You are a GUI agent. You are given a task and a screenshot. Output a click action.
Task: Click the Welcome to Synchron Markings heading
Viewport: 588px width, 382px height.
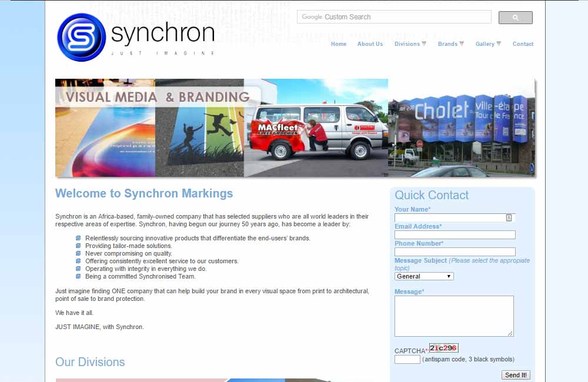[144, 193]
